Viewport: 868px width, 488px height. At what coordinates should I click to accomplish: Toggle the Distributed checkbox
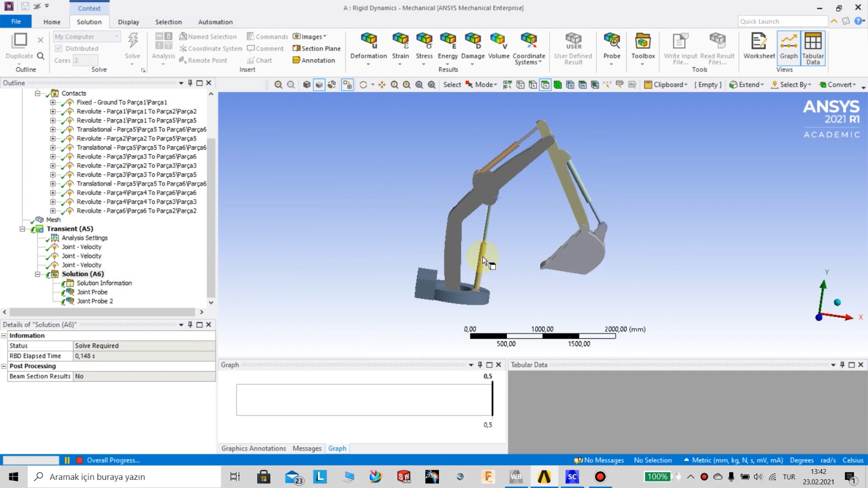[x=59, y=48]
